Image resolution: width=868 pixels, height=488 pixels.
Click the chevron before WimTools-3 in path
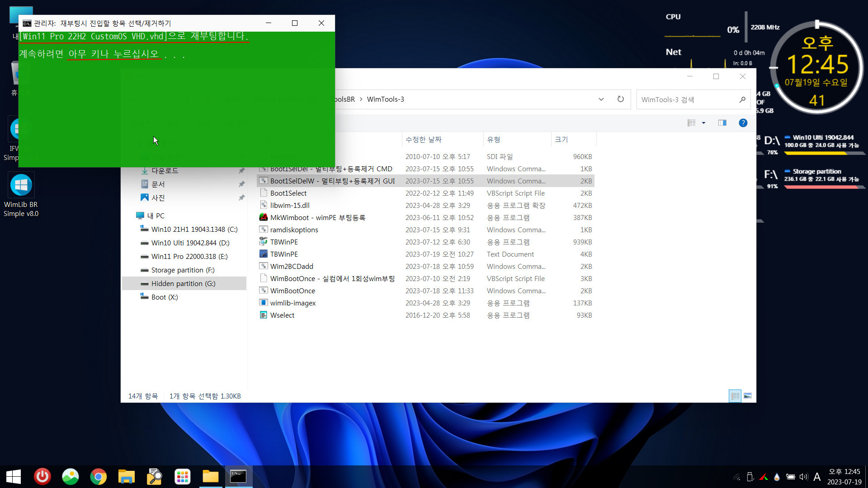tap(361, 99)
